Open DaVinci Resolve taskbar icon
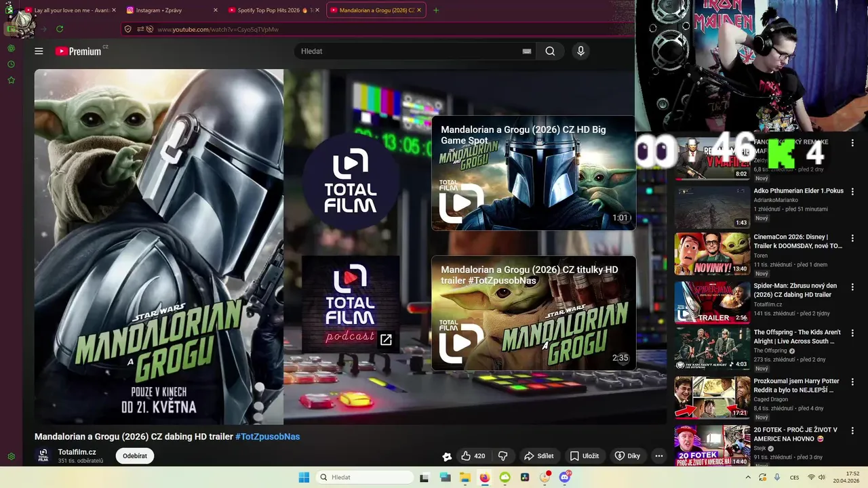 (x=525, y=477)
